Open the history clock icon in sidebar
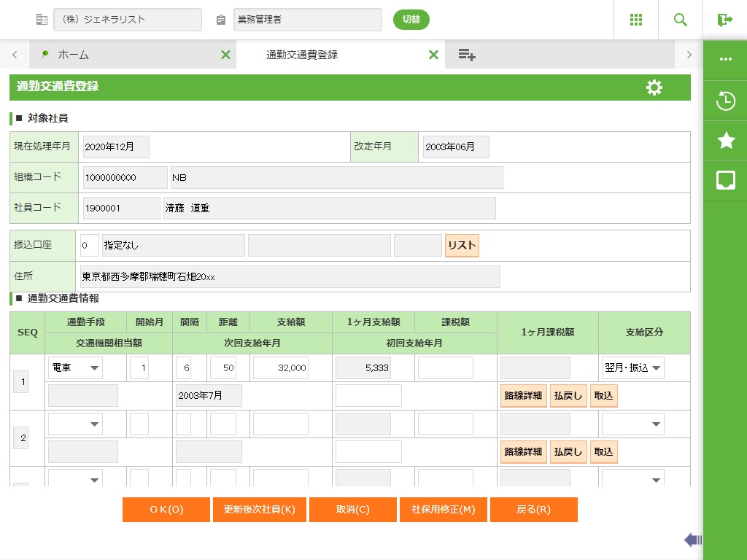Viewport: 747px width, 560px height. coord(725,101)
